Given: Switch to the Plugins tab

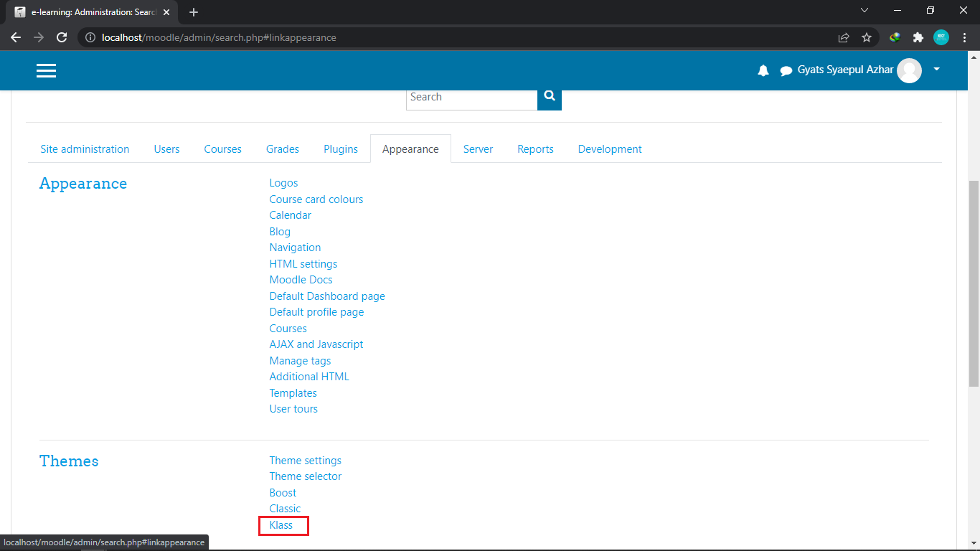Looking at the screenshot, I should point(341,149).
